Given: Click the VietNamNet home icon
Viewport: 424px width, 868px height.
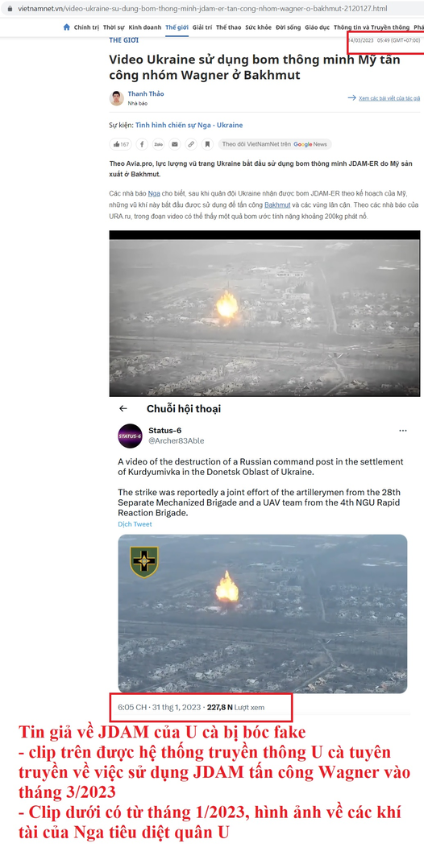Looking at the screenshot, I should tap(67, 27).
